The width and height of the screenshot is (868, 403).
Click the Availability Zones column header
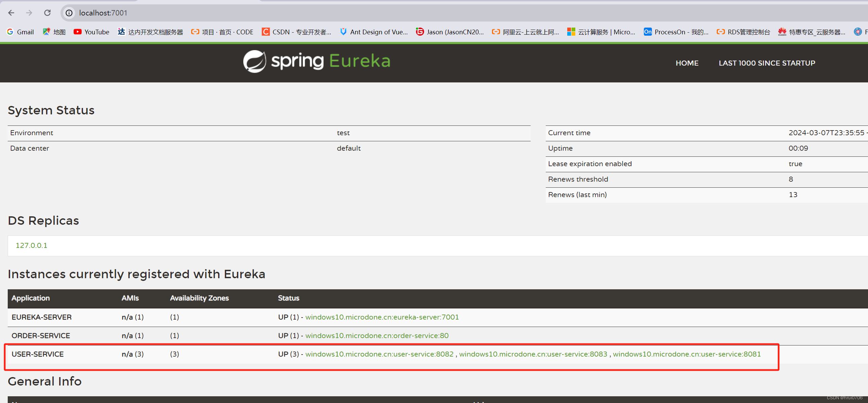199,298
